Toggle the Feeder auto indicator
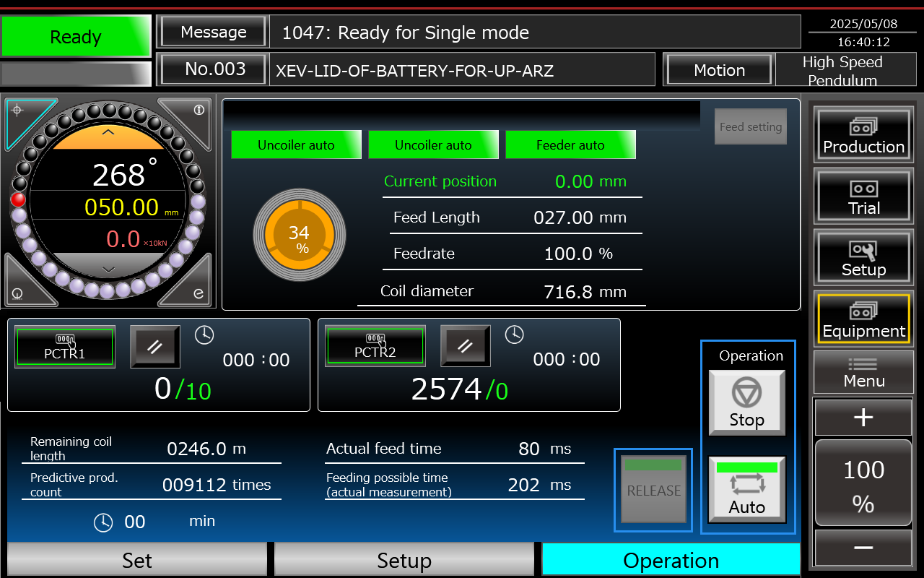Viewport: 924px width, 578px height. (570, 144)
